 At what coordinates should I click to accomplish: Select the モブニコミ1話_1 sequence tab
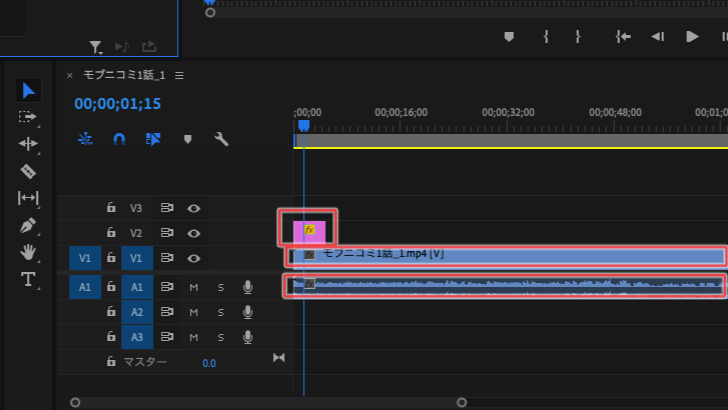pyautogui.click(x=124, y=75)
